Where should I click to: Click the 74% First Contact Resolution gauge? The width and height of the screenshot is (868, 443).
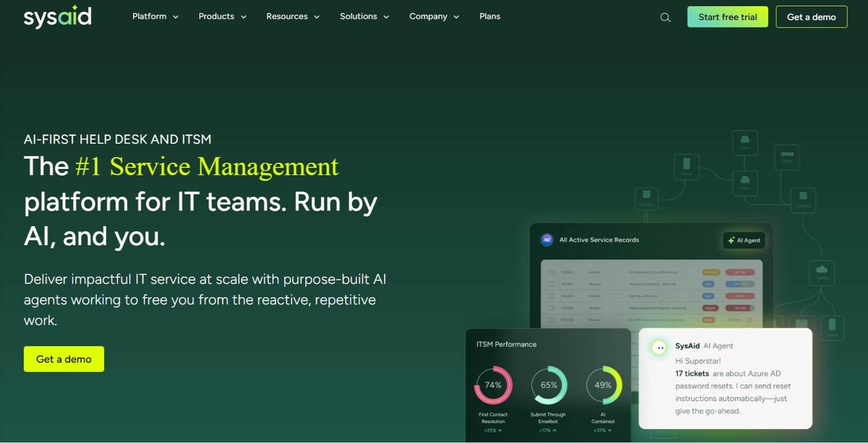tap(493, 385)
